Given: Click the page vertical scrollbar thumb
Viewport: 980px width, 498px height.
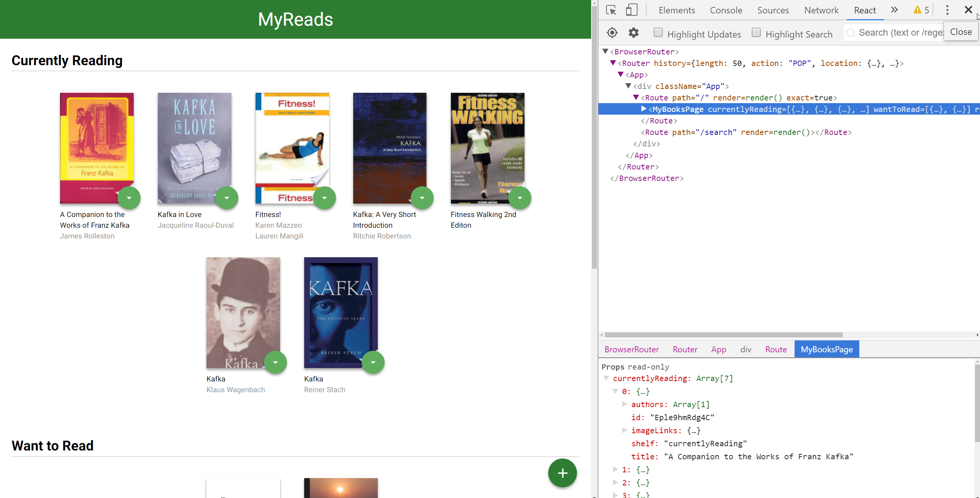Looking at the screenshot, I should click(594, 137).
